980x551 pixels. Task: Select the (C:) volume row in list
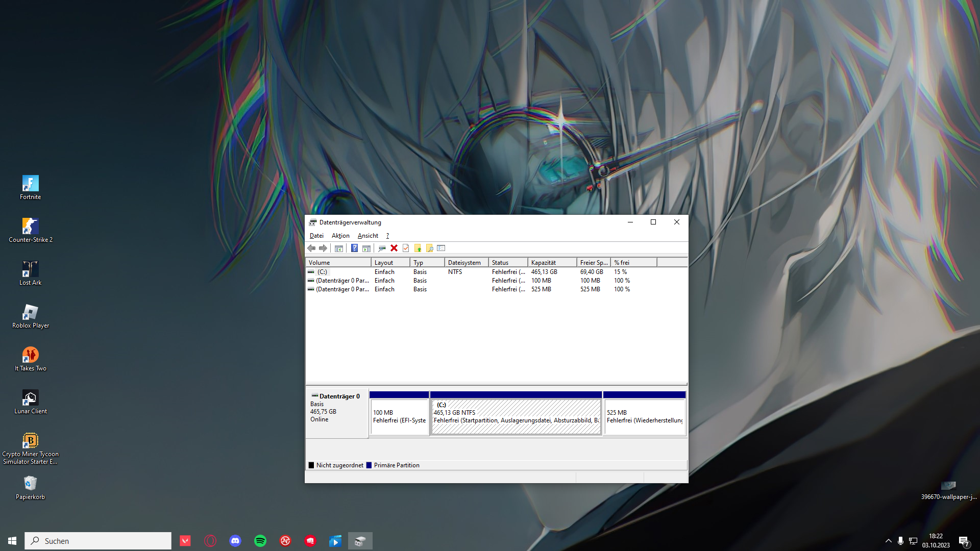click(x=322, y=272)
